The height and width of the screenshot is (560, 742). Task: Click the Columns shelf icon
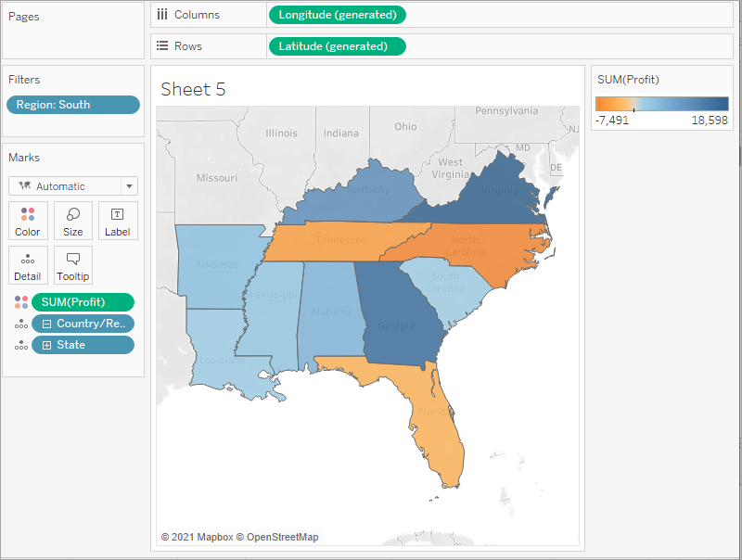click(x=162, y=15)
